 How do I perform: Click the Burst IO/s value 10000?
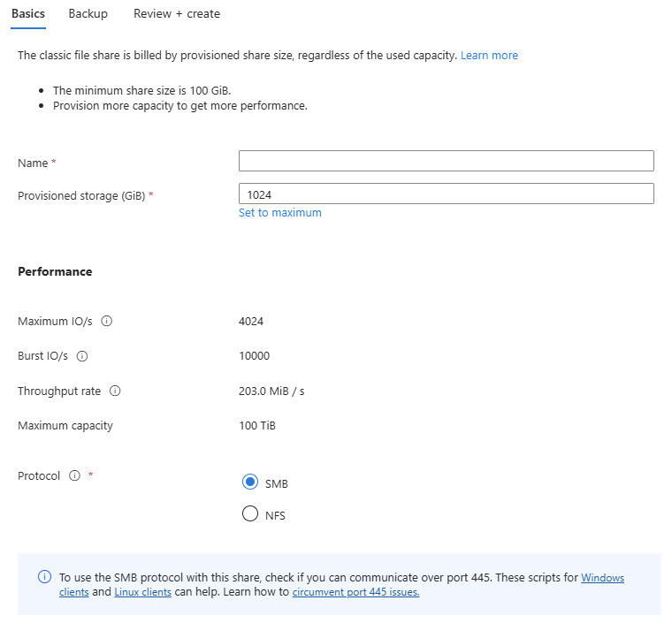tap(254, 356)
